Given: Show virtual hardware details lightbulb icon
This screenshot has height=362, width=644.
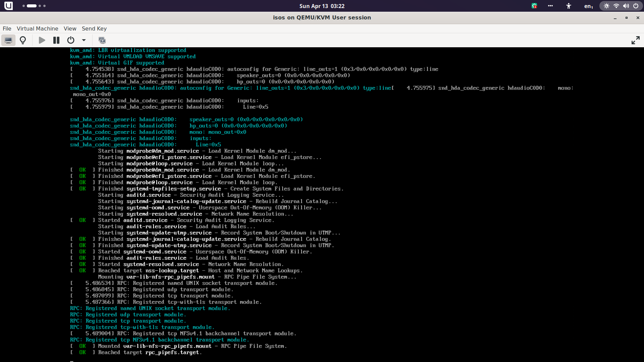Looking at the screenshot, I should pyautogui.click(x=23, y=40).
